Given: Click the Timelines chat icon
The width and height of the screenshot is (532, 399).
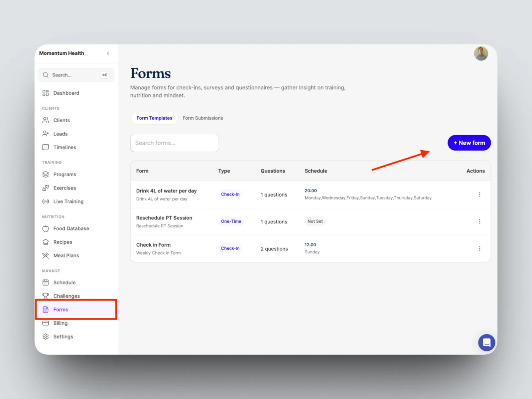Looking at the screenshot, I should point(46,147).
